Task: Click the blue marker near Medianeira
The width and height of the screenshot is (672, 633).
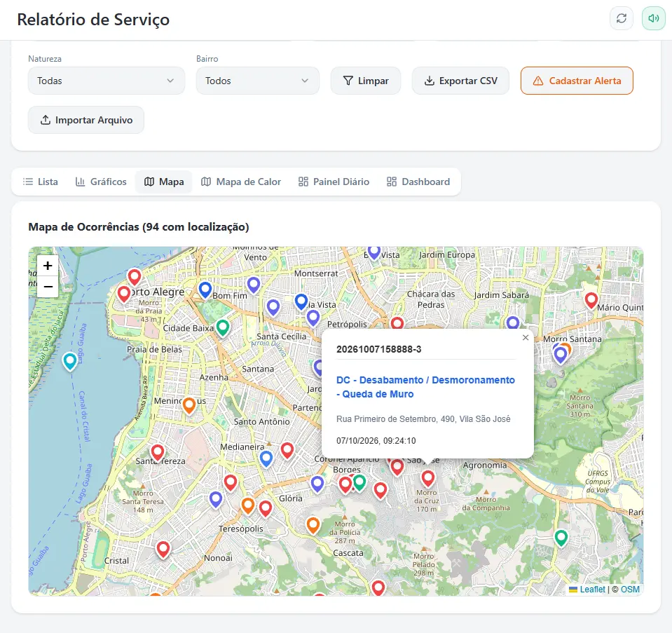Action: (266, 459)
